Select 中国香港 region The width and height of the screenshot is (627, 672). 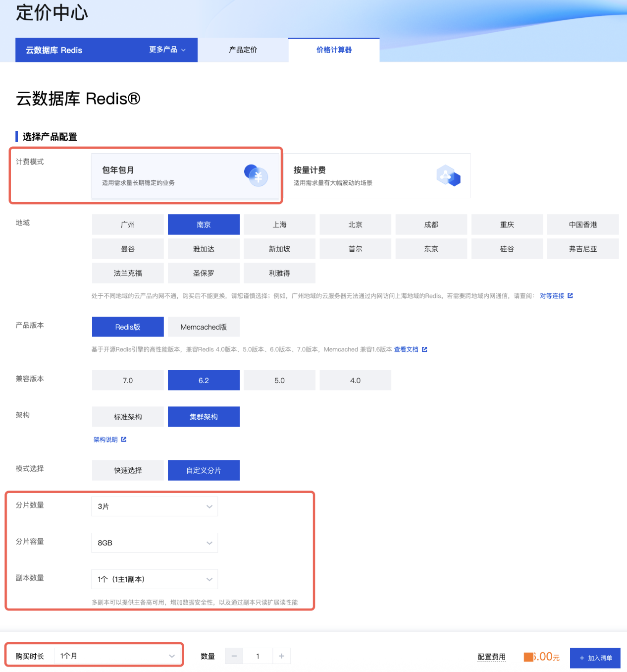(x=583, y=224)
